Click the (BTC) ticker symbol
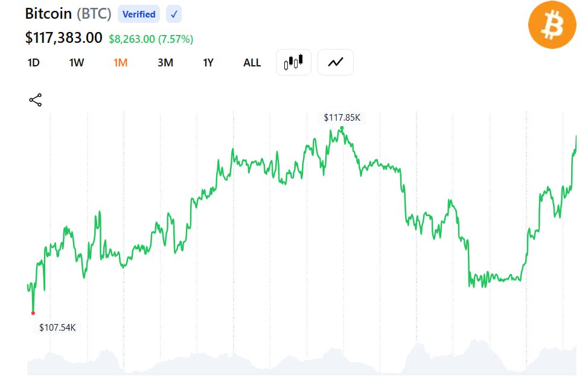The width and height of the screenshot is (588, 382). (x=94, y=14)
